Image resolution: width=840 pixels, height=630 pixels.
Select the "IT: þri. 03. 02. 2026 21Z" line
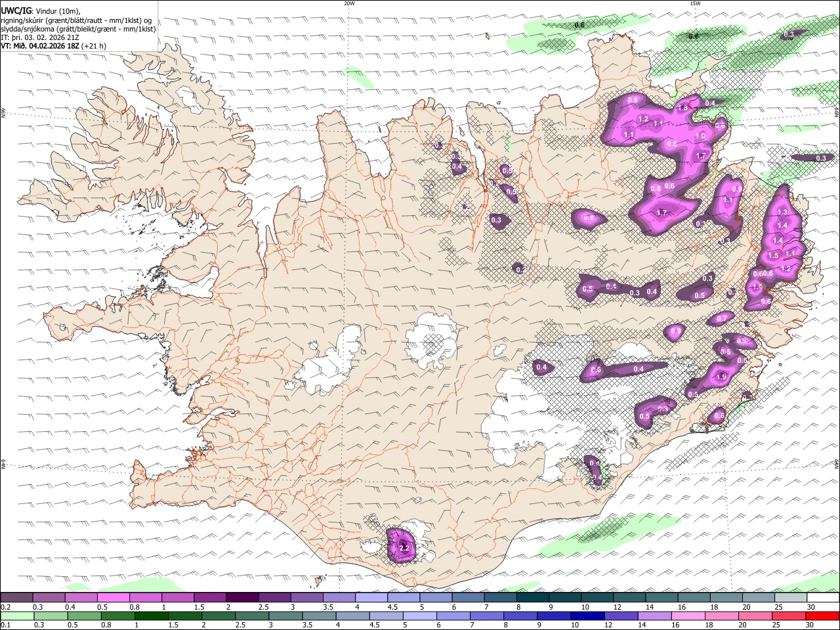coord(41,37)
